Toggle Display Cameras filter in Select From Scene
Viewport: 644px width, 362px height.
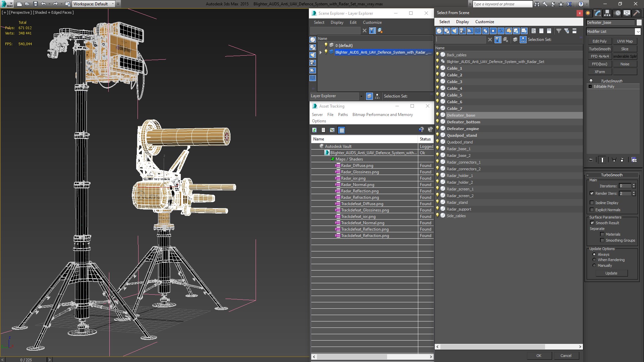(462, 31)
